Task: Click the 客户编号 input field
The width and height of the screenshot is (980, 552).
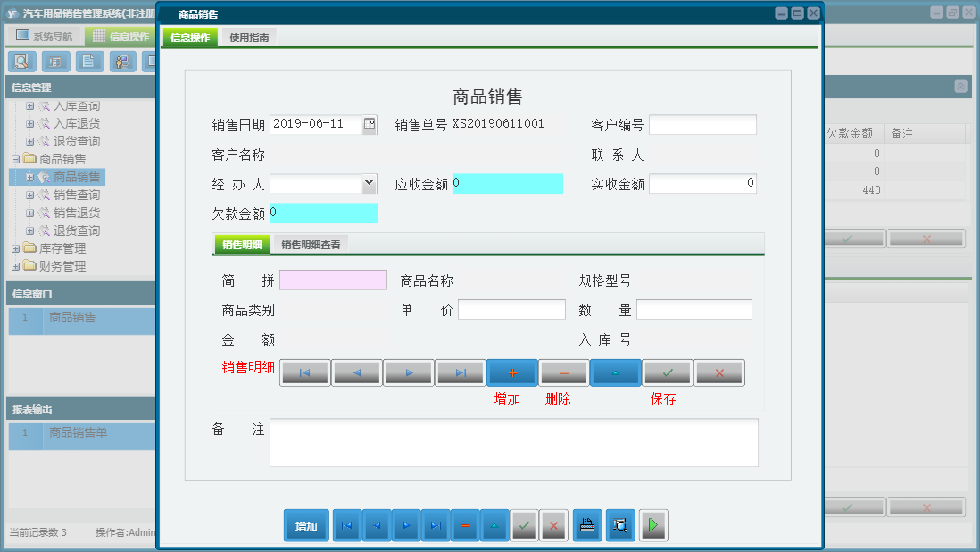Action: pos(702,124)
